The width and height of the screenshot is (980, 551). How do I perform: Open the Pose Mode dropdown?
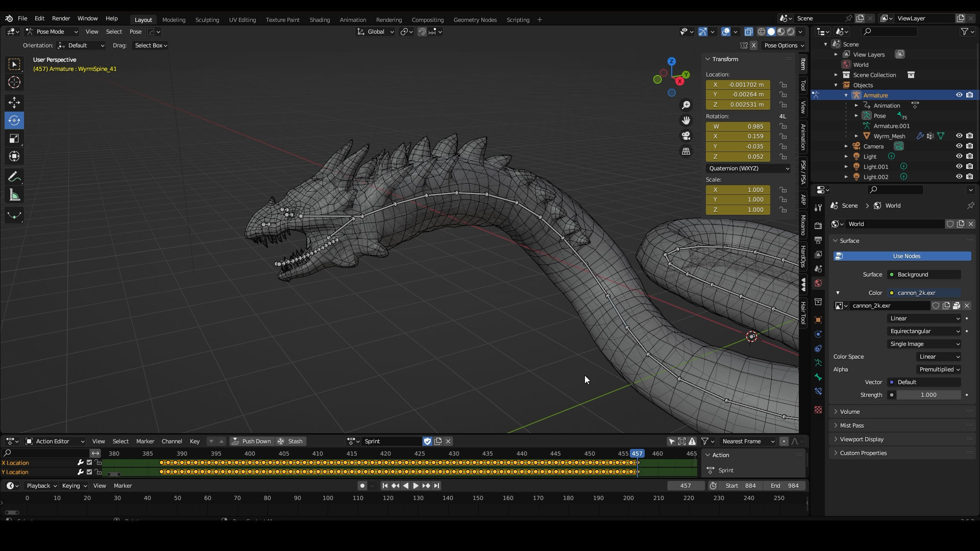52,32
